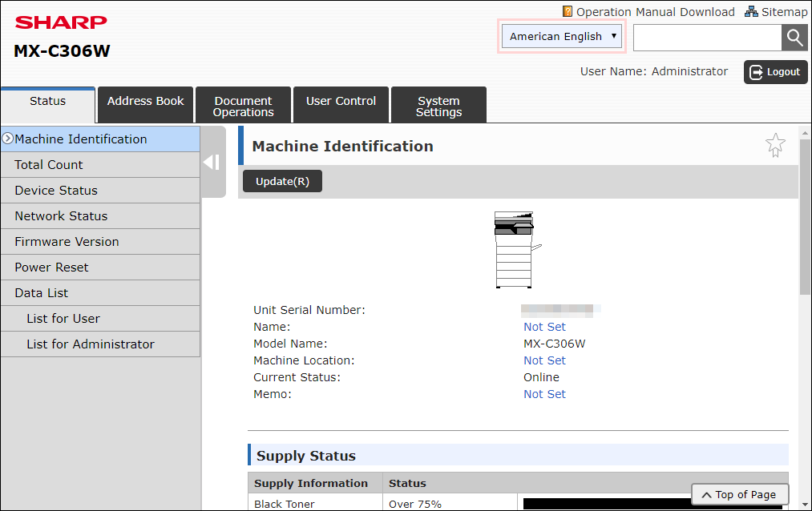Viewport: 812px width, 511px height.
Task: Click the printer machine image
Action: (517, 249)
